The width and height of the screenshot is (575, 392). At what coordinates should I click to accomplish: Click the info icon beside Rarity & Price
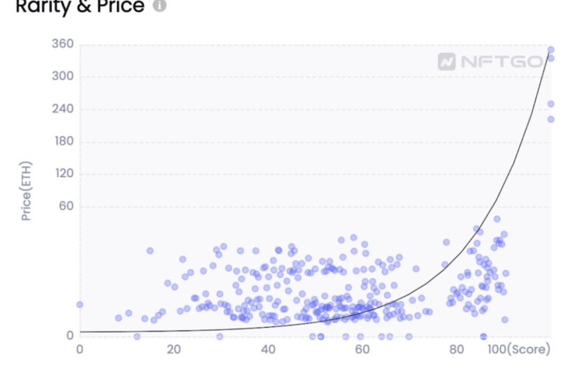point(159,6)
